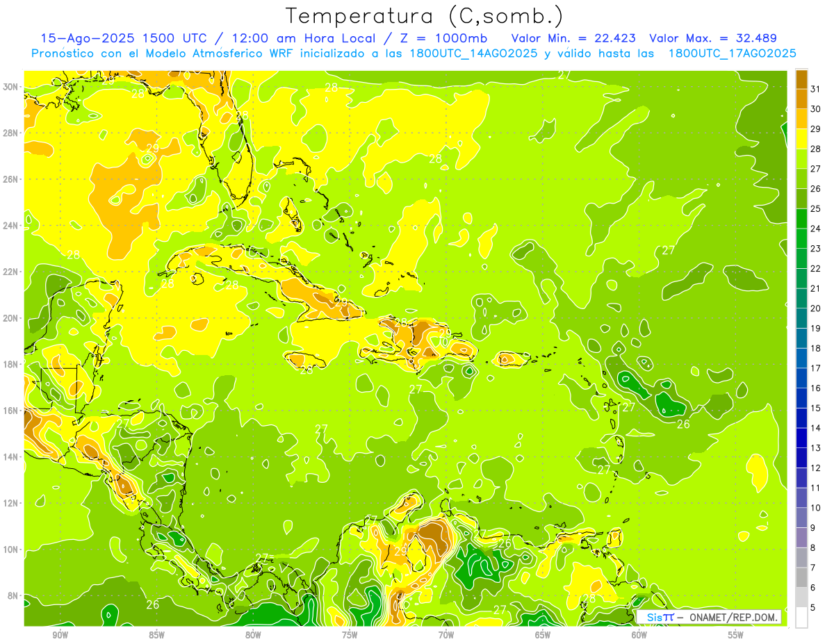Click the 18N latitude axis label
This screenshot has height=644, width=834.
click(x=11, y=364)
